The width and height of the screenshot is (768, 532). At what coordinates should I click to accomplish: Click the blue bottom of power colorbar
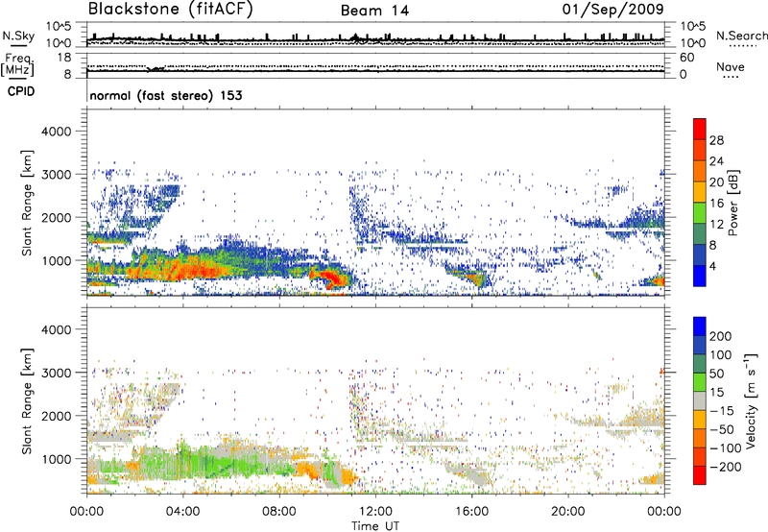[700, 276]
